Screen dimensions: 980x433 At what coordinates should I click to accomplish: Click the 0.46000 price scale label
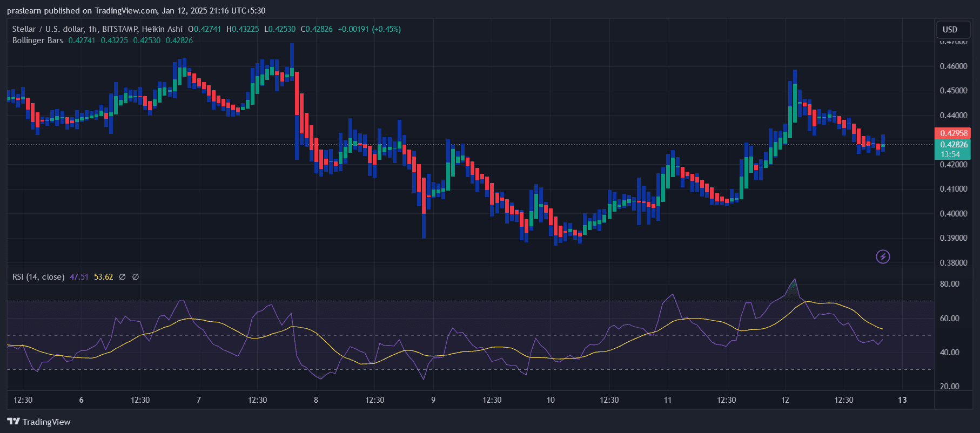(x=954, y=66)
